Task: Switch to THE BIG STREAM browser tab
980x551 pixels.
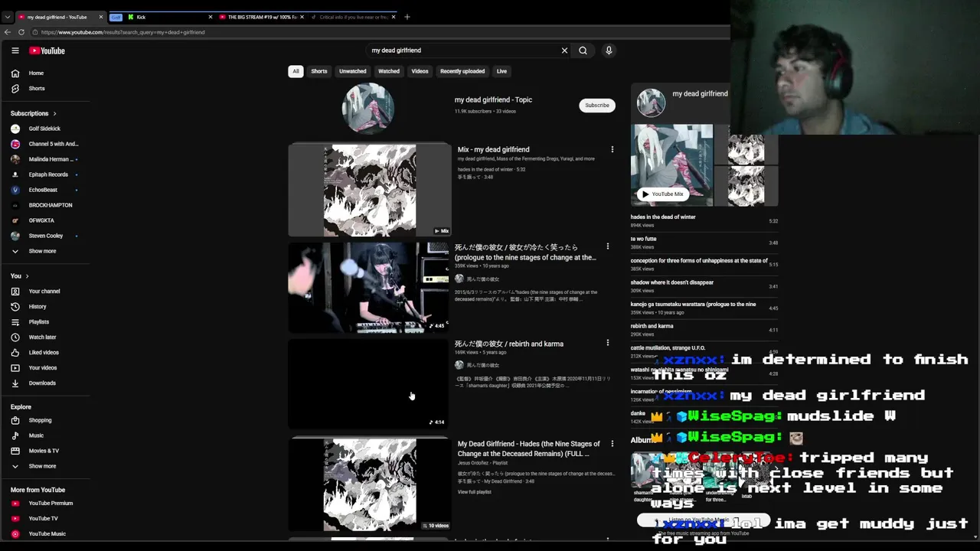Action: click(x=260, y=17)
